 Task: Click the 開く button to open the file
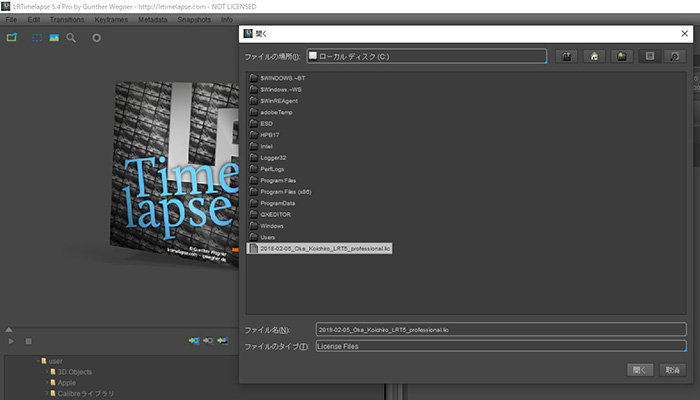coord(640,370)
